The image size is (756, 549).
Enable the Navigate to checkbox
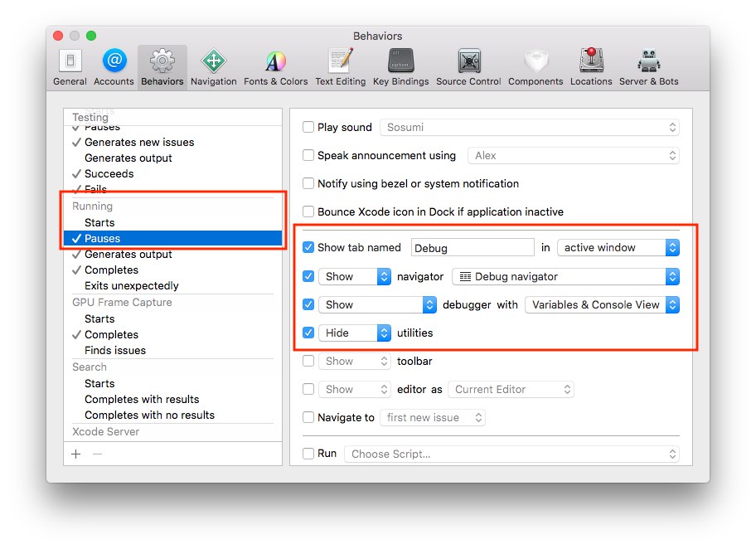(x=308, y=417)
